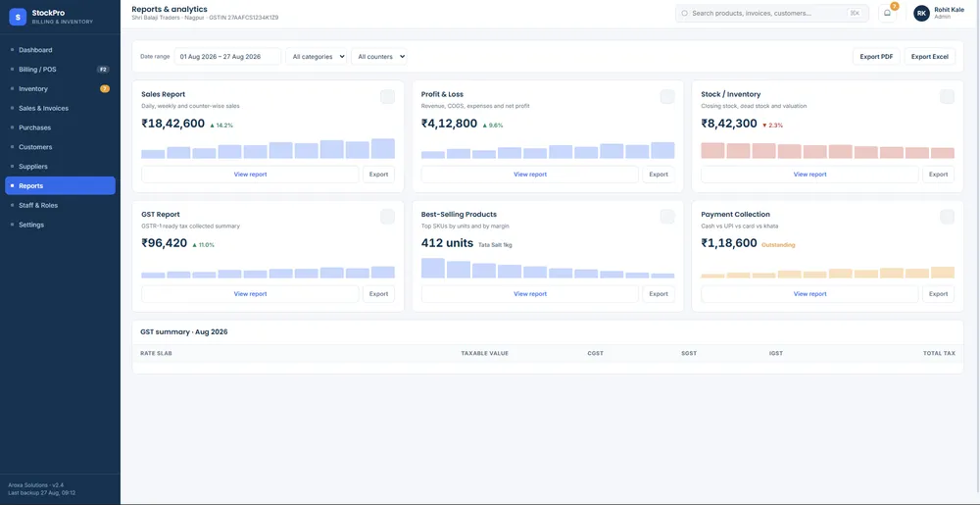980x505 pixels.
Task: Click the IGST column header
Action: point(776,354)
